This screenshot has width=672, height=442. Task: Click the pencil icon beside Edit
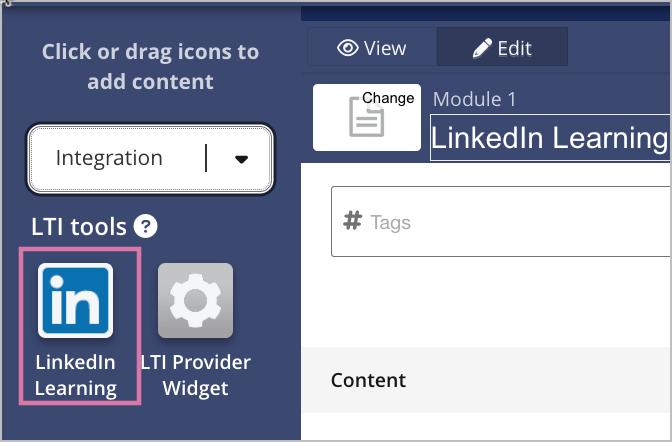(482, 48)
